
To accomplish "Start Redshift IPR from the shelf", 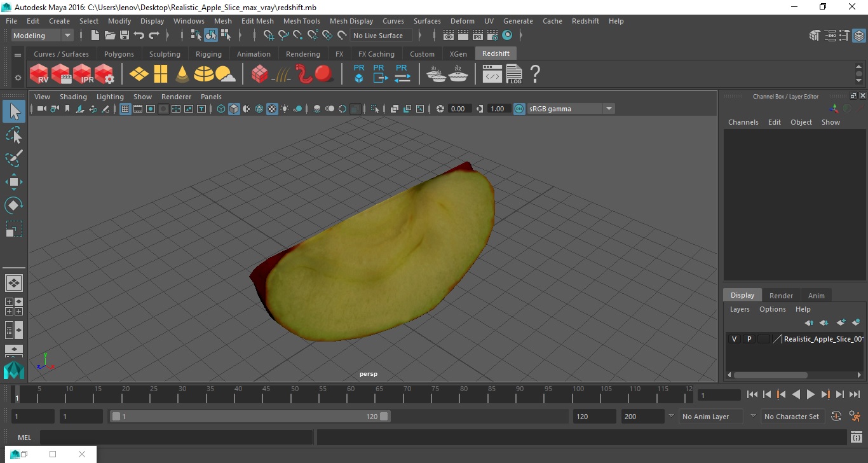I will (83, 74).
